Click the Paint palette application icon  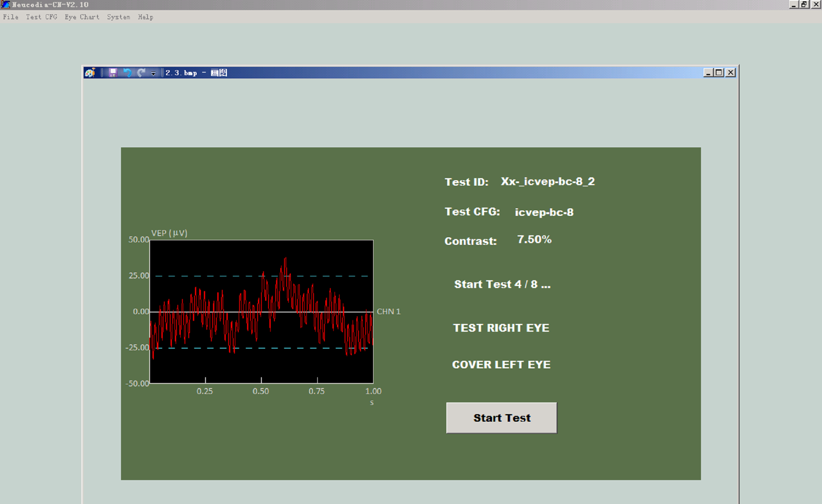coord(90,73)
